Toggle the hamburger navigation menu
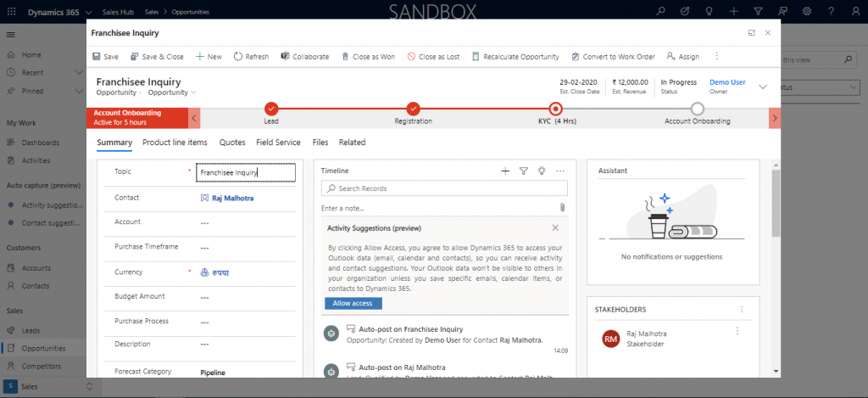868x398 pixels. [x=10, y=34]
